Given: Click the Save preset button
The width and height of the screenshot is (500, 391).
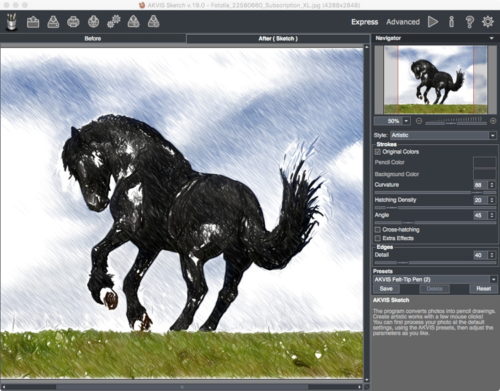Looking at the screenshot, I should (x=386, y=289).
